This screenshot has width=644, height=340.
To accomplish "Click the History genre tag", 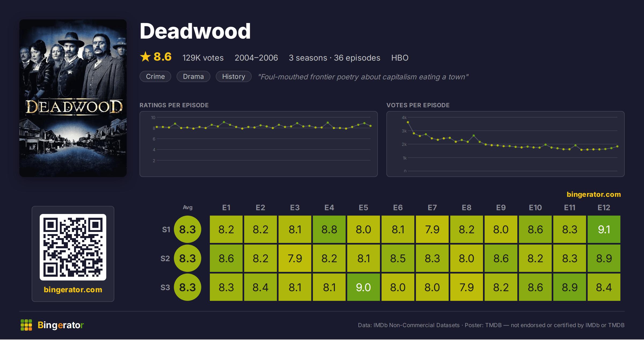I will tap(234, 77).
